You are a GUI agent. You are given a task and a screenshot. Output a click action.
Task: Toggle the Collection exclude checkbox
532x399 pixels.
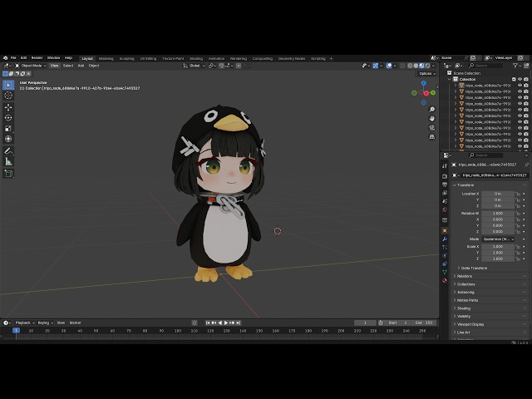pyautogui.click(x=514, y=80)
